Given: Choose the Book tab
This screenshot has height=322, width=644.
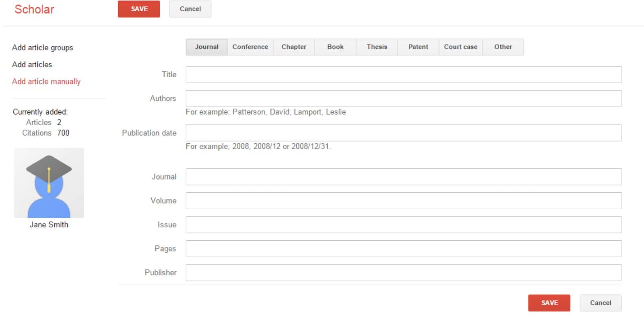Looking at the screenshot, I should point(335,47).
